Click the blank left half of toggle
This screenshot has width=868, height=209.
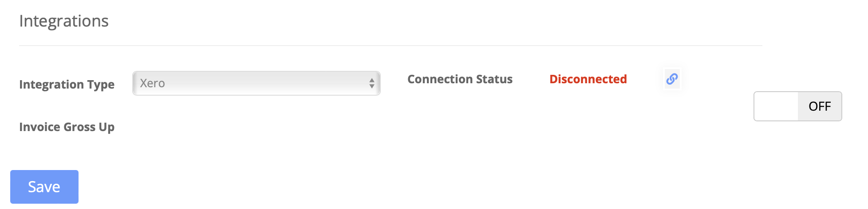pyautogui.click(x=776, y=106)
